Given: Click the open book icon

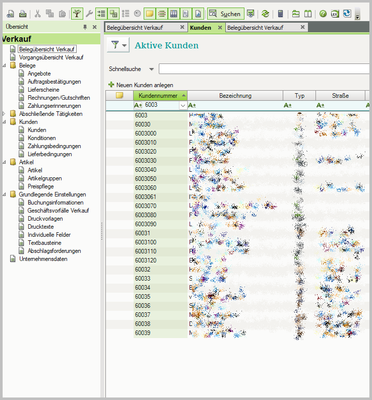Looking at the screenshot, I should click(308, 14).
